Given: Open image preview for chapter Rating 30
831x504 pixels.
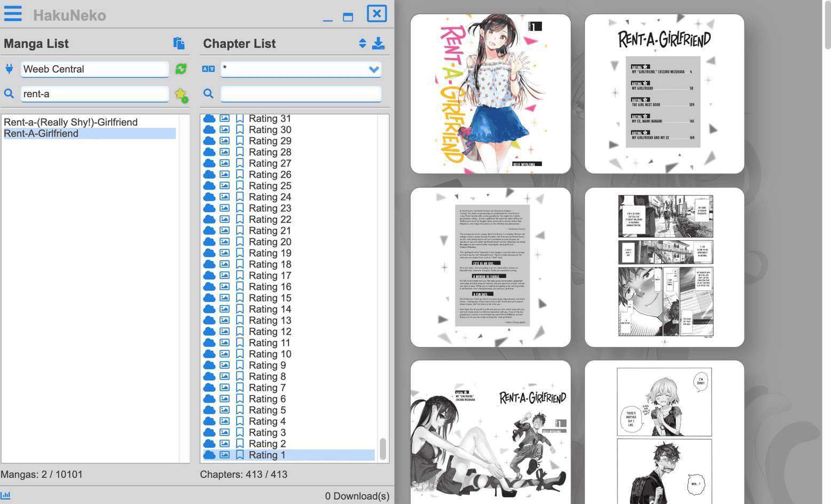Looking at the screenshot, I should (224, 129).
